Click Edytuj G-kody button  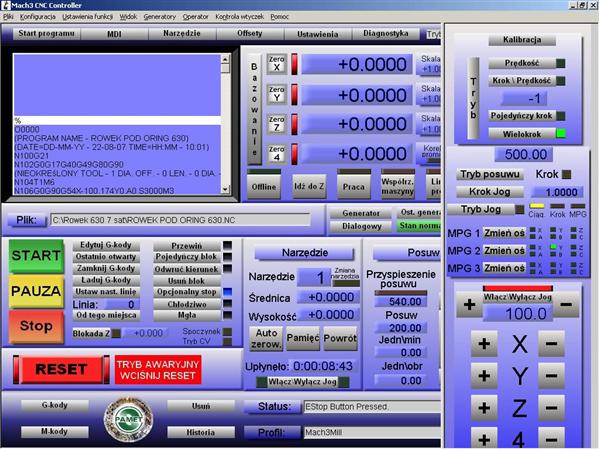[106, 245]
